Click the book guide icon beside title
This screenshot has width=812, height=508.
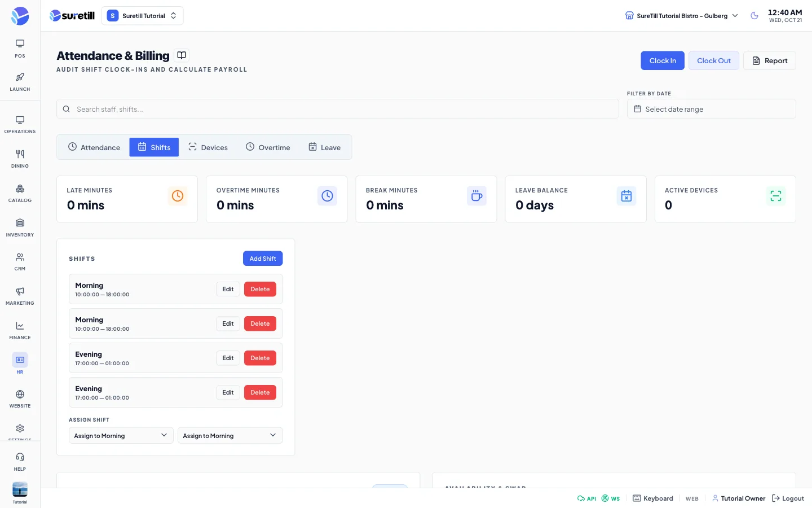click(182, 55)
